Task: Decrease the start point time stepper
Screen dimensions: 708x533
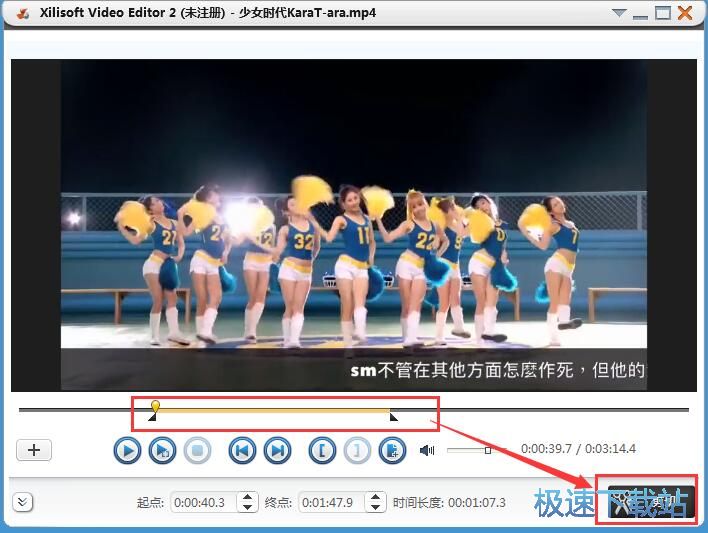Action: point(247,507)
